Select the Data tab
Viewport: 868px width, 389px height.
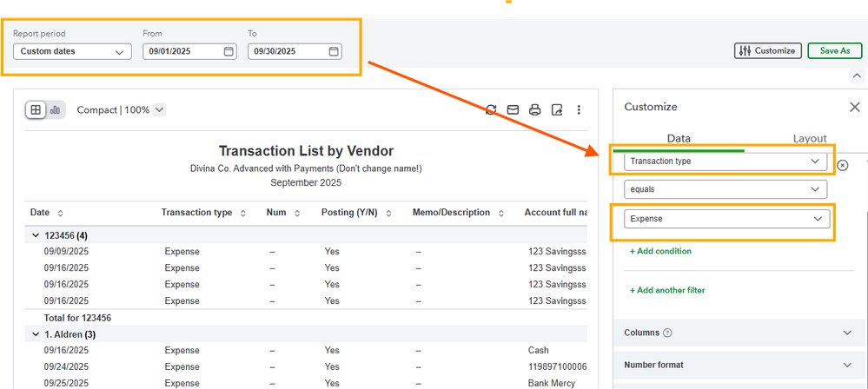click(679, 139)
